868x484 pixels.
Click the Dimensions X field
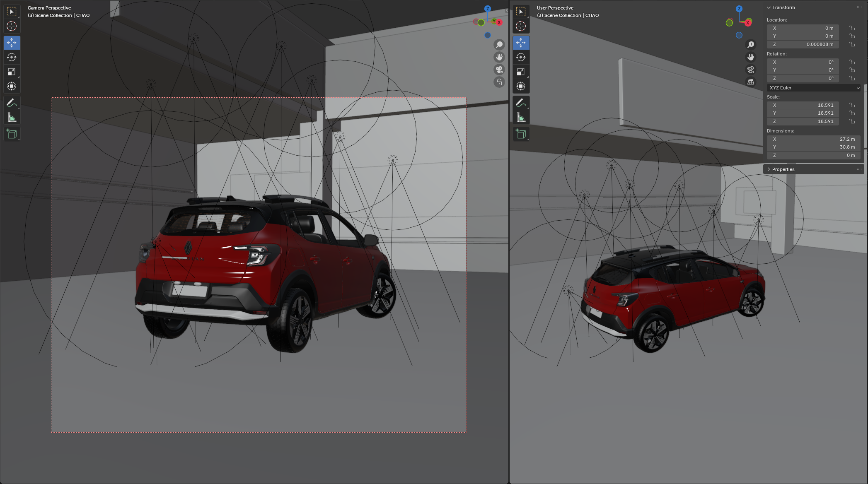[813, 139]
